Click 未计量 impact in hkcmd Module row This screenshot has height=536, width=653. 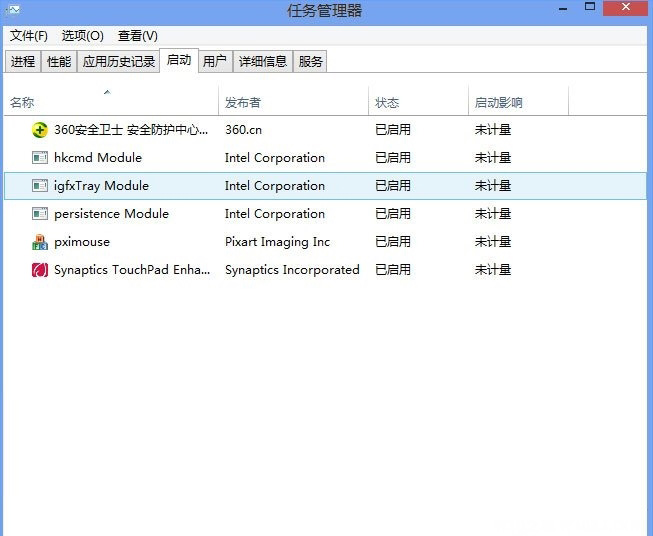click(x=493, y=158)
